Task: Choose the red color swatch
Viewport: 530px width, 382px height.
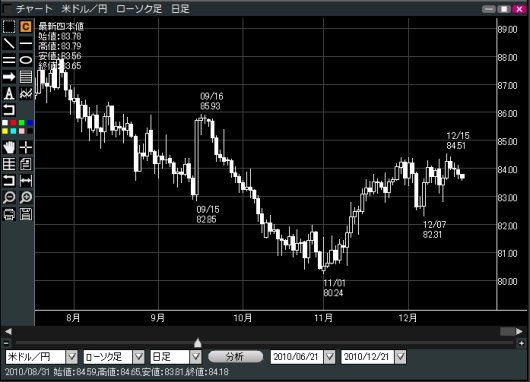Action: click(x=13, y=123)
